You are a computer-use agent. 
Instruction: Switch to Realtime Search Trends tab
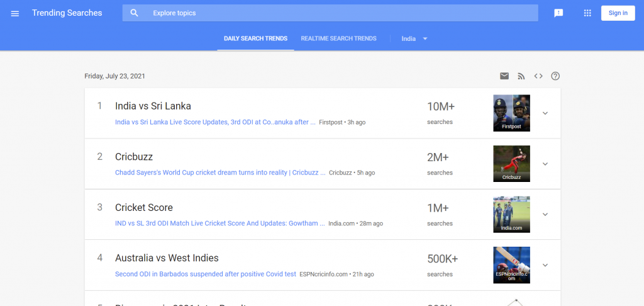[338, 38]
